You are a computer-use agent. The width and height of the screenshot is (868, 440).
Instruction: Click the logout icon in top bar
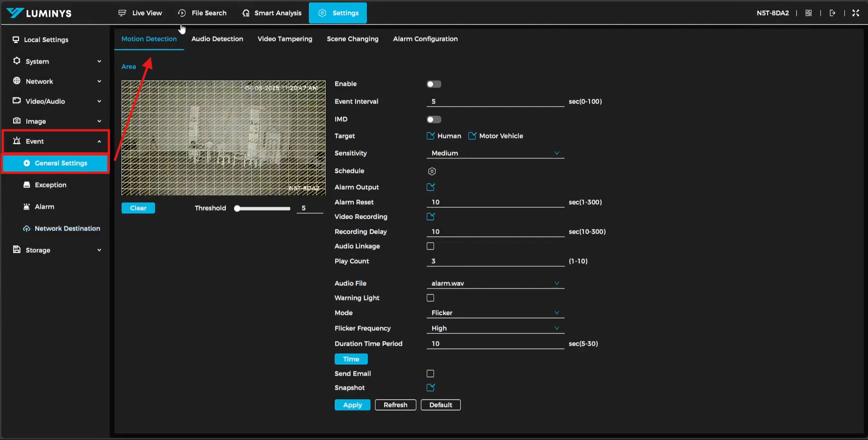click(x=832, y=13)
